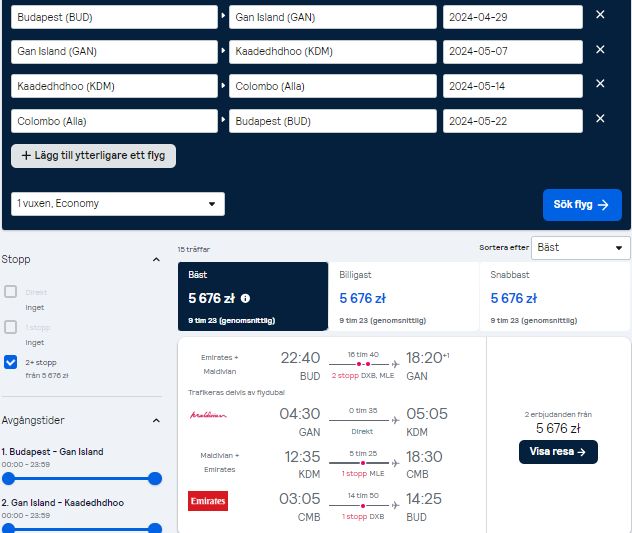Click the Emirates + Maldivian carrier label

point(220,364)
